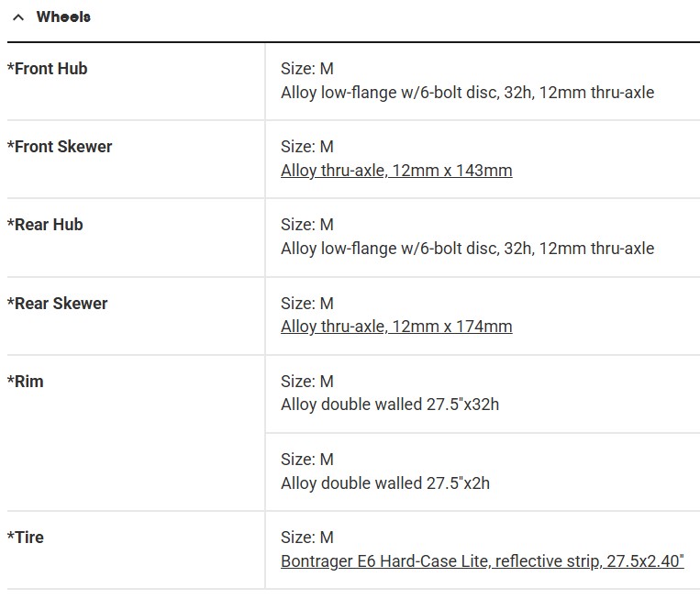Click the Rear Hub row label
This screenshot has height=599, width=700.
tap(45, 225)
